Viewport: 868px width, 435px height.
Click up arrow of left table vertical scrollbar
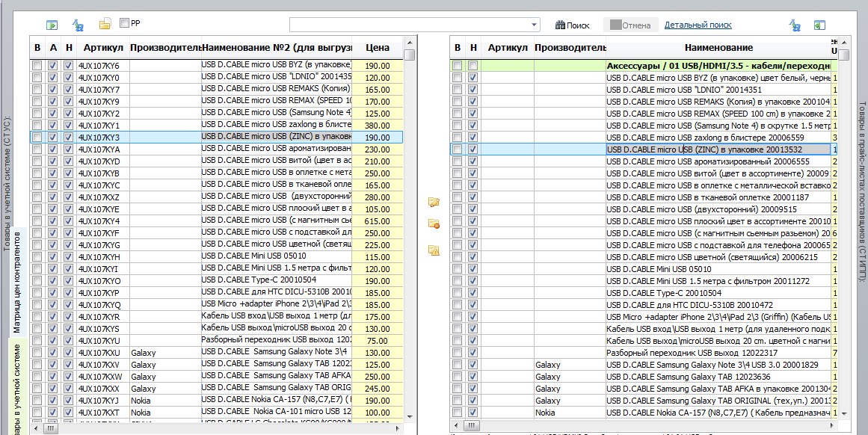point(410,42)
